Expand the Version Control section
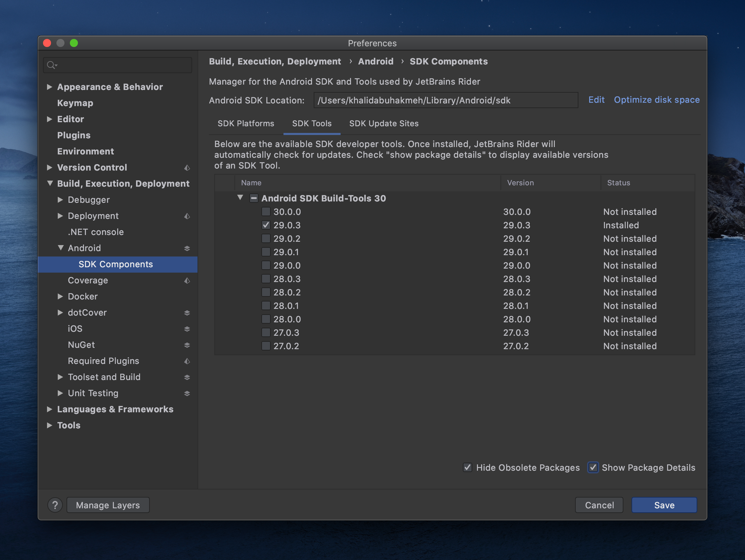 [x=49, y=167]
